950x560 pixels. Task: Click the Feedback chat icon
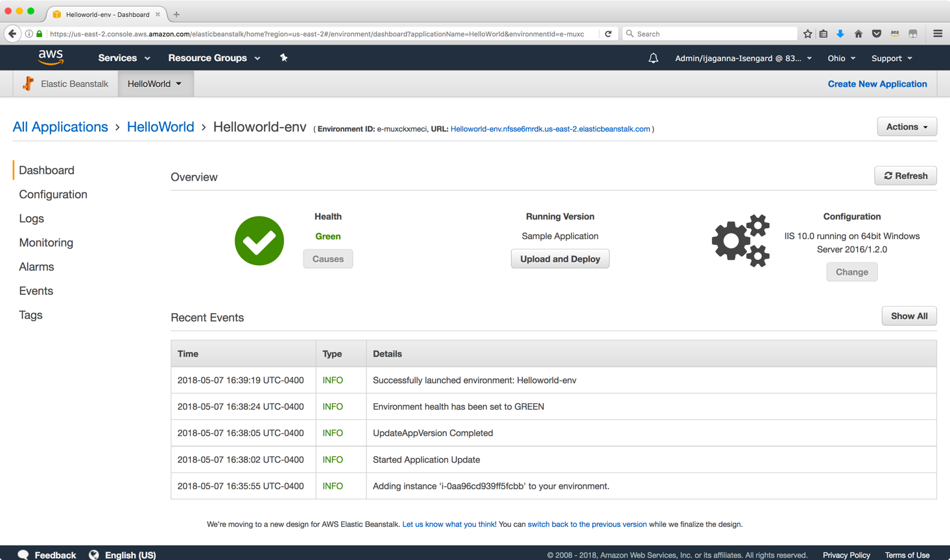pos(23,555)
